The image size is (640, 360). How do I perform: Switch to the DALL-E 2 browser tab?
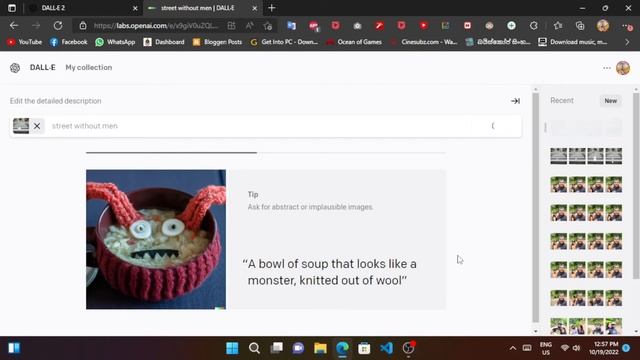click(82, 8)
